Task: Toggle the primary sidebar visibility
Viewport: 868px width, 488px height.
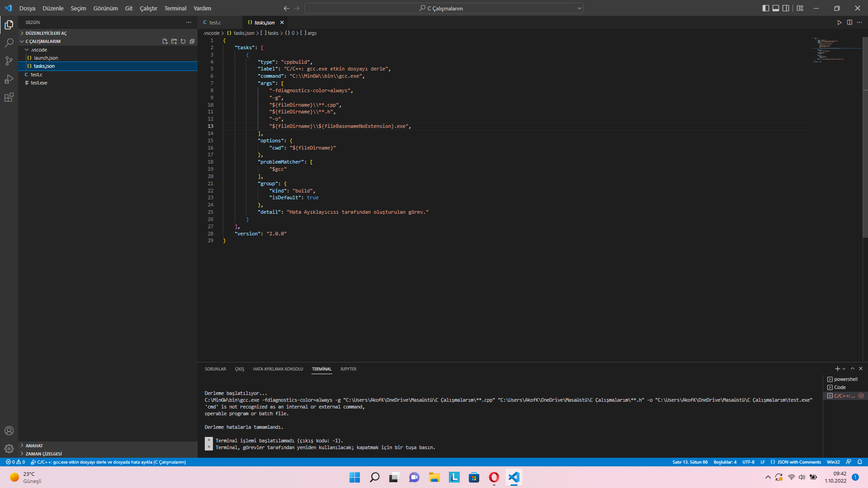Action: tap(765, 8)
